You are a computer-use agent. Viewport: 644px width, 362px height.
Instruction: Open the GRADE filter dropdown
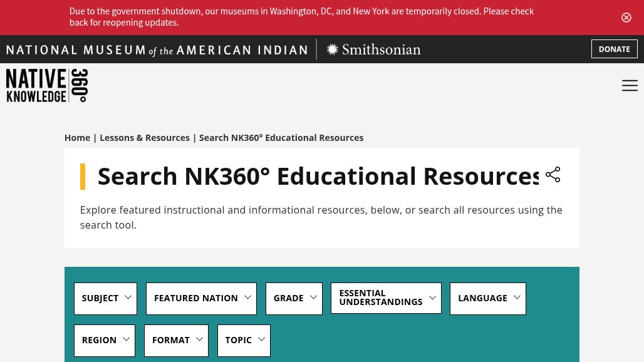pyautogui.click(x=294, y=298)
